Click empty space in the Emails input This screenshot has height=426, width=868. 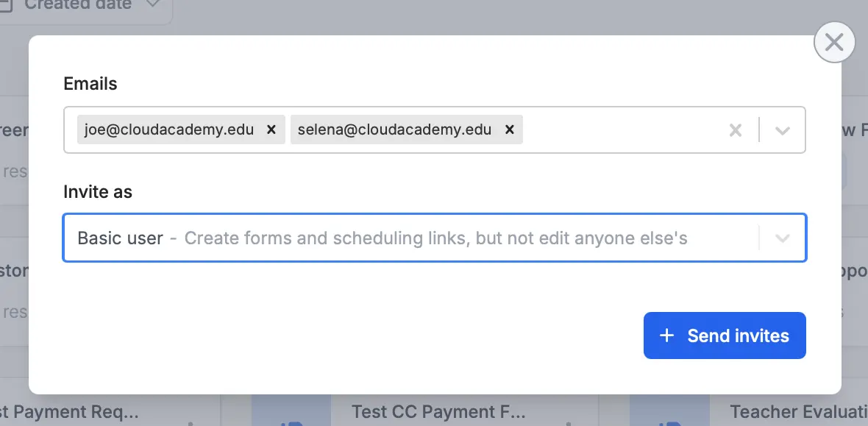(x=620, y=129)
